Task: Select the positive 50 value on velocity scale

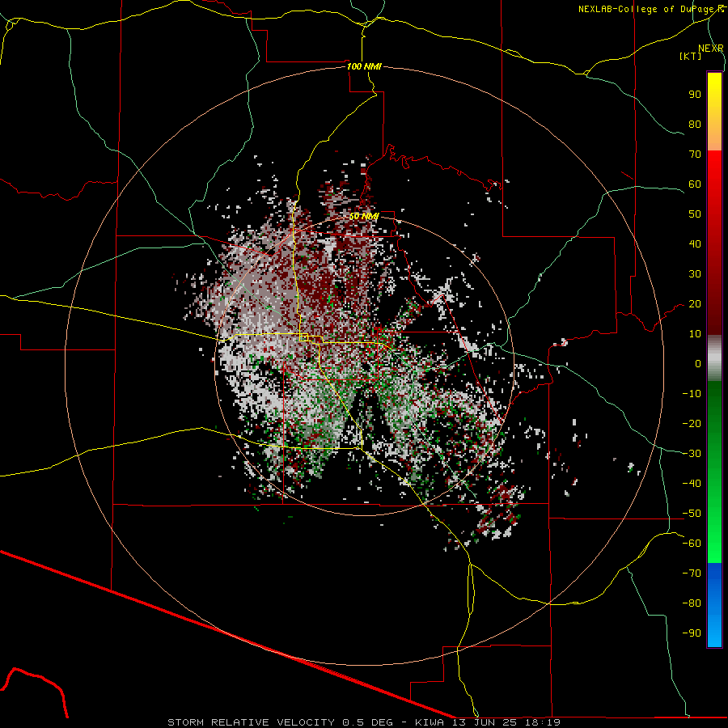Action: tap(695, 214)
